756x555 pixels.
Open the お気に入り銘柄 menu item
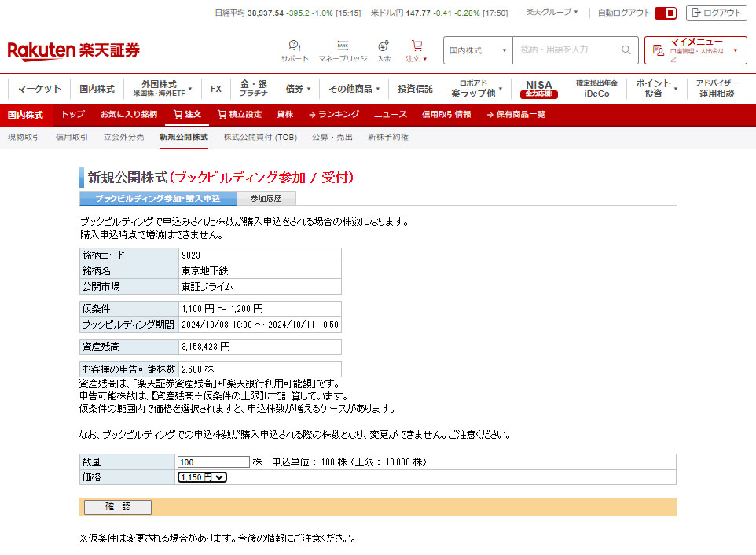(128, 114)
